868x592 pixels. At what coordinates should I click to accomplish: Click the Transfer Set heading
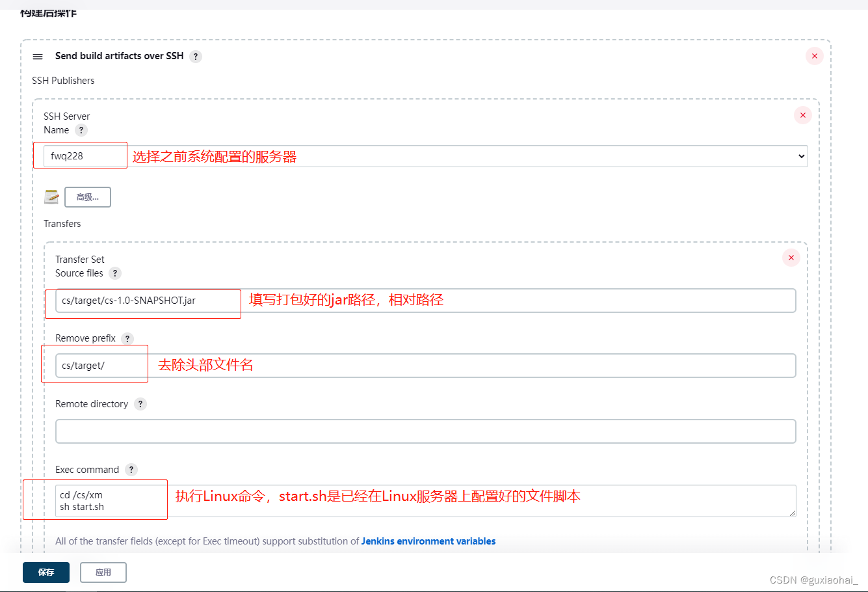coord(80,260)
